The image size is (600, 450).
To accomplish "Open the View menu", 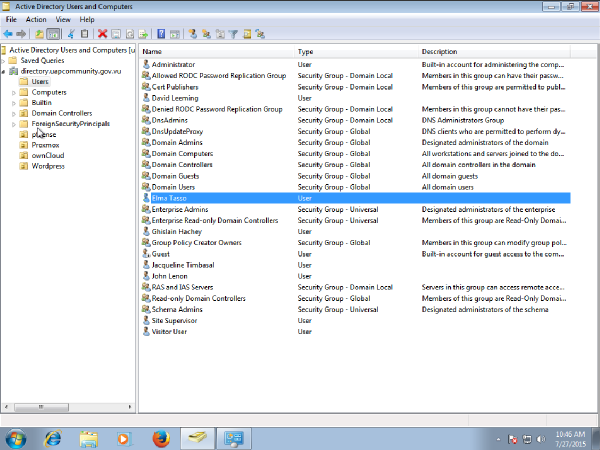I will tap(63, 20).
